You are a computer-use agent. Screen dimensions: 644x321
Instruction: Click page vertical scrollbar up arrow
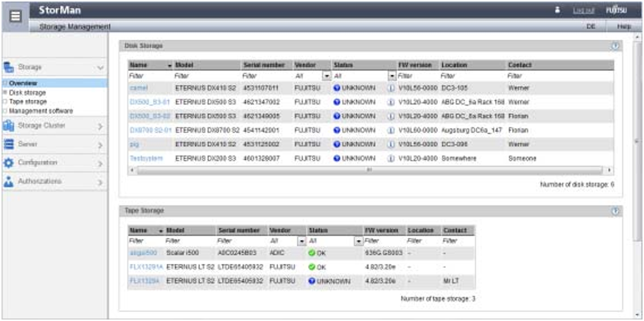click(637, 37)
